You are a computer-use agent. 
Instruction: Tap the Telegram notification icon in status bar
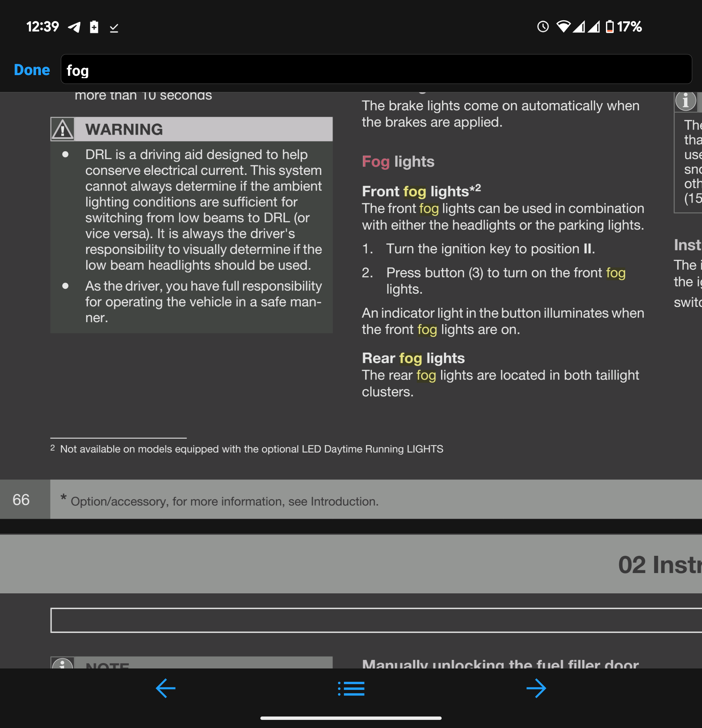[x=75, y=27]
